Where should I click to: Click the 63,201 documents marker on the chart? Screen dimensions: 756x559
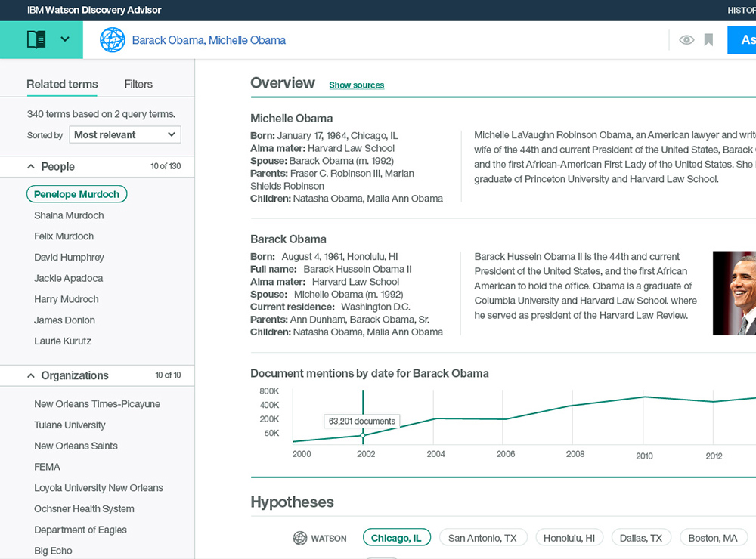click(x=361, y=422)
